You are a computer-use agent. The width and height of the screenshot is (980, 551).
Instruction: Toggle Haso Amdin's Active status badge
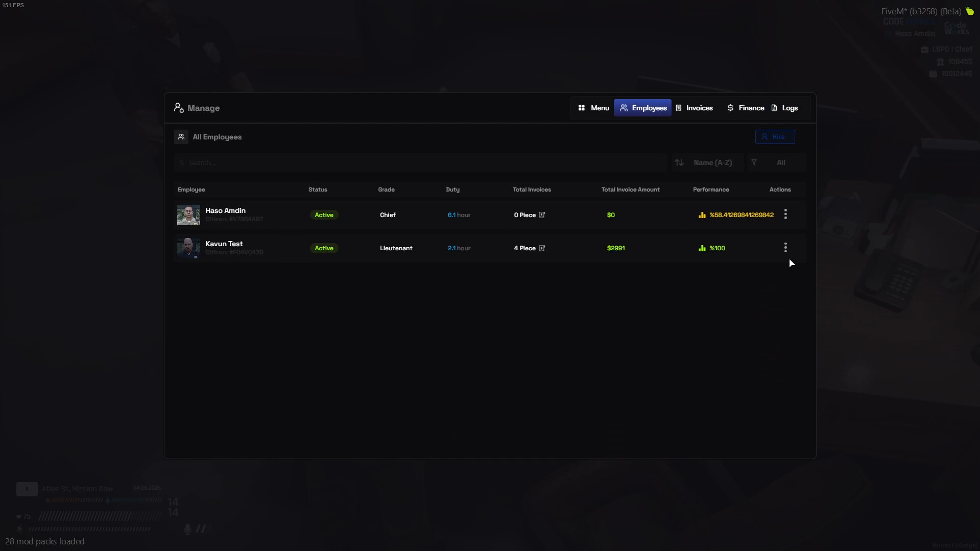click(x=324, y=215)
